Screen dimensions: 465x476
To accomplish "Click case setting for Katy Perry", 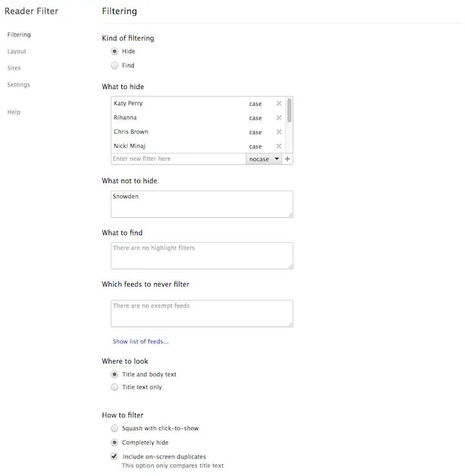I will pyautogui.click(x=255, y=104).
